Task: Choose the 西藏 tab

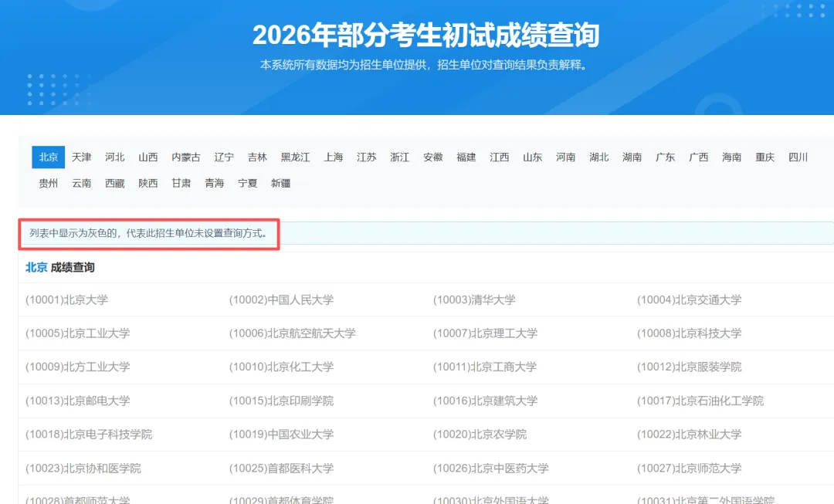Action: point(115,184)
